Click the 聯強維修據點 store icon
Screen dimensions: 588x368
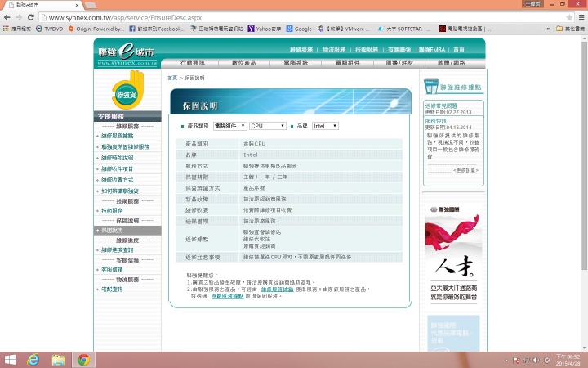(431, 86)
